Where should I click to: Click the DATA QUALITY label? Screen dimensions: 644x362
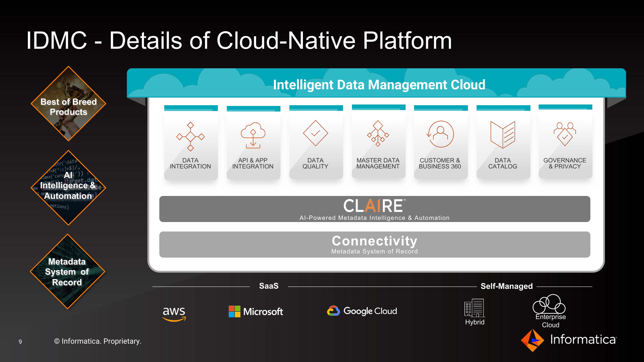tap(315, 163)
